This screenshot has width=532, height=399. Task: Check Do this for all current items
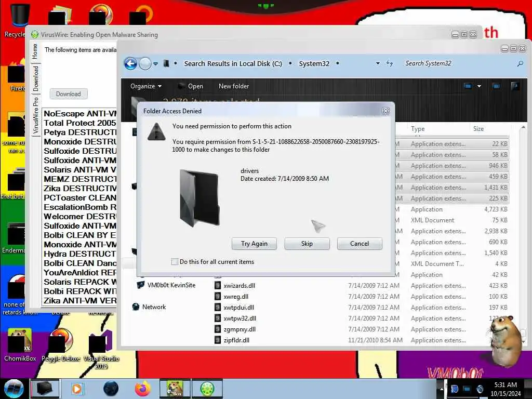click(175, 262)
